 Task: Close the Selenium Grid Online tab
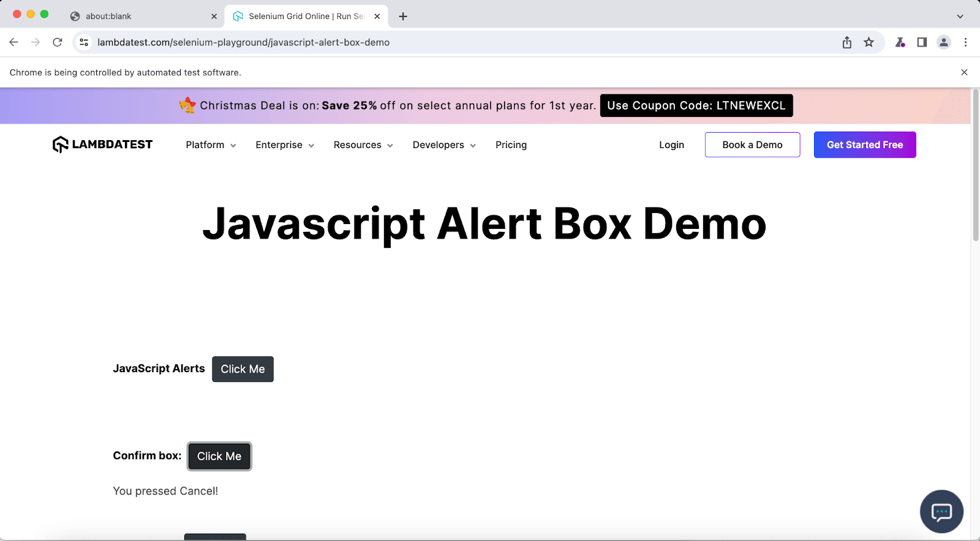tap(377, 17)
